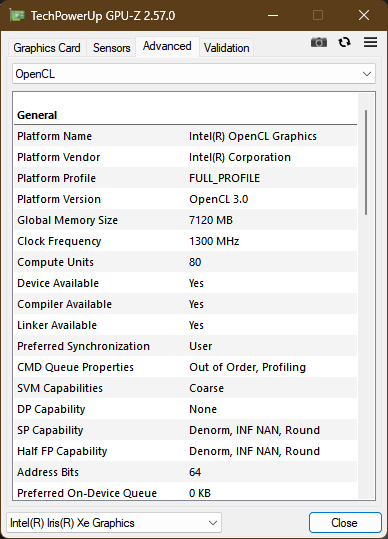
Task: Click the FULL_PROFILE value
Action: click(x=224, y=178)
